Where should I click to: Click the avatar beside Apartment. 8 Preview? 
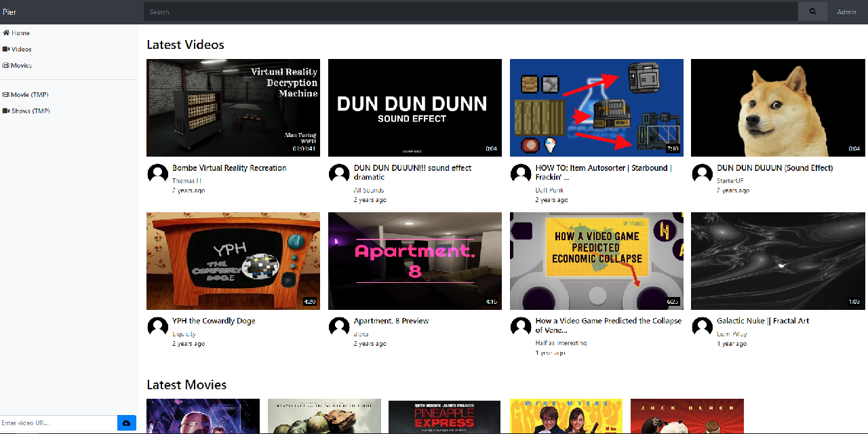click(x=339, y=327)
